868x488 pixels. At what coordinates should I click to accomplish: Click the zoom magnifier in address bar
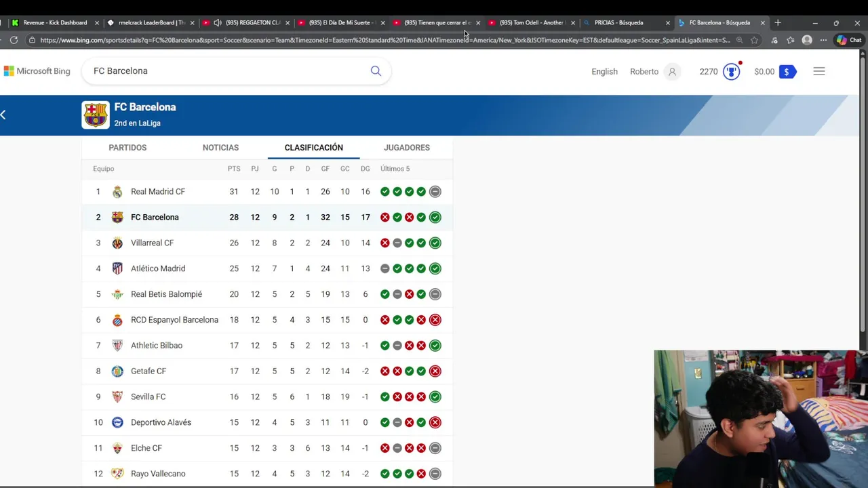coord(739,40)
